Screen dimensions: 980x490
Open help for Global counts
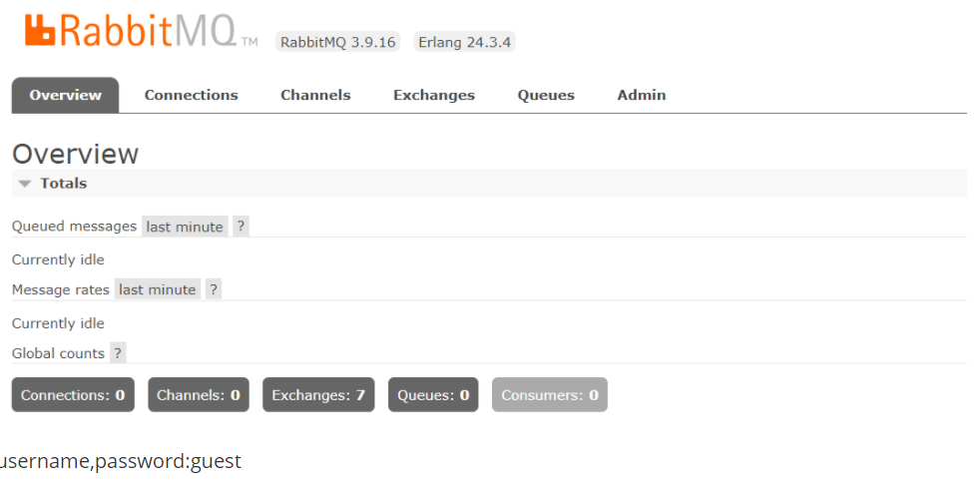click(118, 353)
